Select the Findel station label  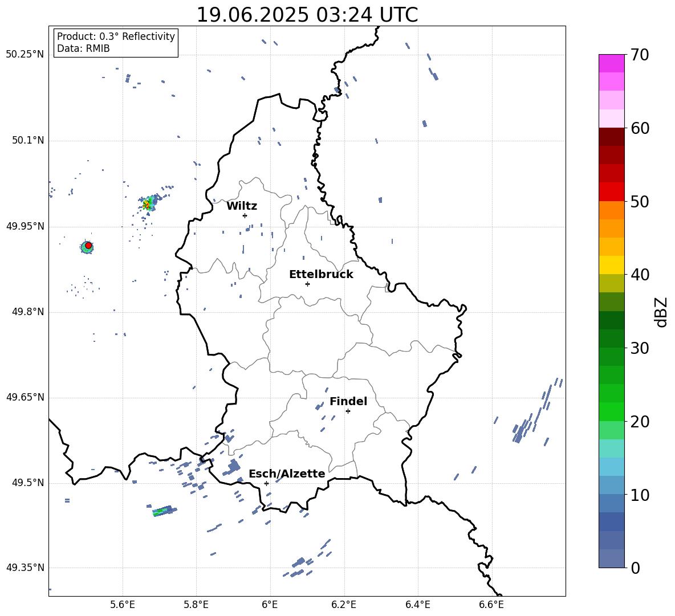point(348,401)
